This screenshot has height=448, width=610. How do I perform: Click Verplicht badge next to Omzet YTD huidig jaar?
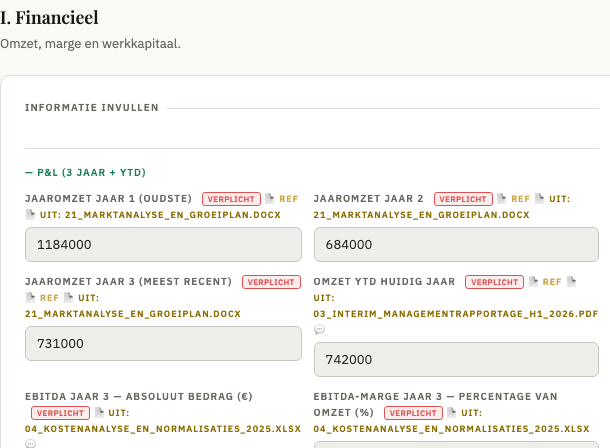click(494, 282)
